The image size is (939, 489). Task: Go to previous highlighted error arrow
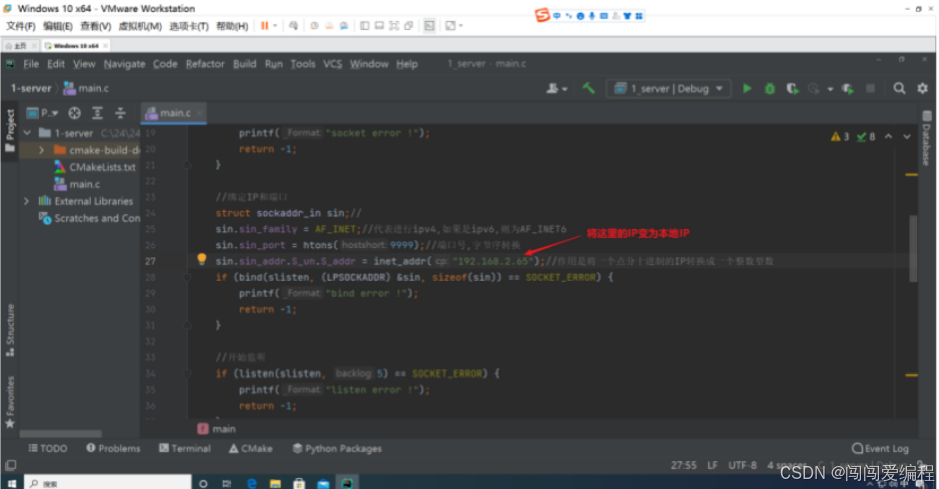click(x=888, y=136)
